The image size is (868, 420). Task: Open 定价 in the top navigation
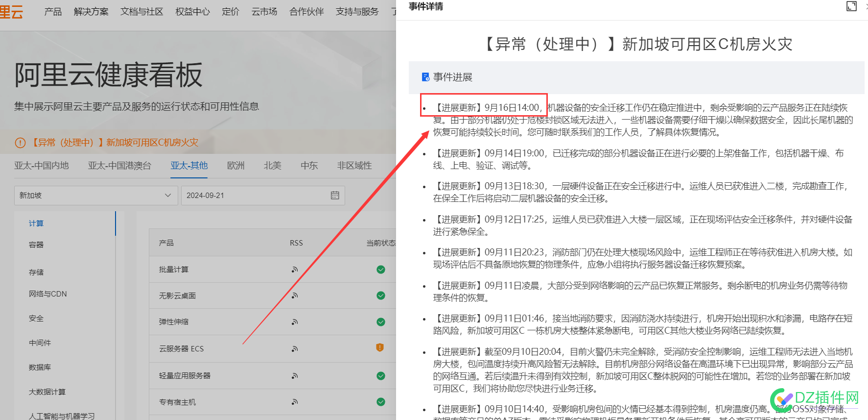click(x=231, y=11)
